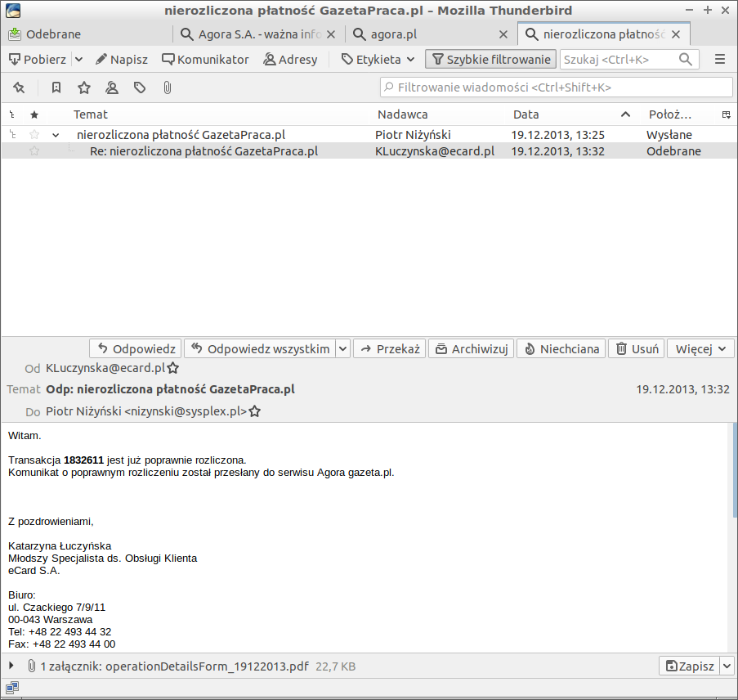The height and width of the screenshot is (700, 738).
Task: Close the agora.pl search tab
Action: coord(503,34)
